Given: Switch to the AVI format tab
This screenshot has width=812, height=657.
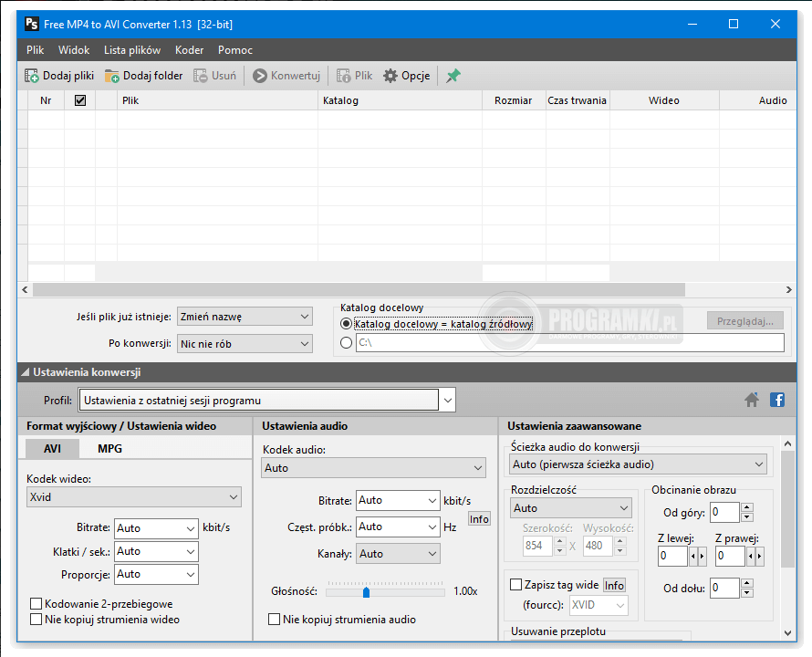Looking at the screenshot, I should 52,449.
